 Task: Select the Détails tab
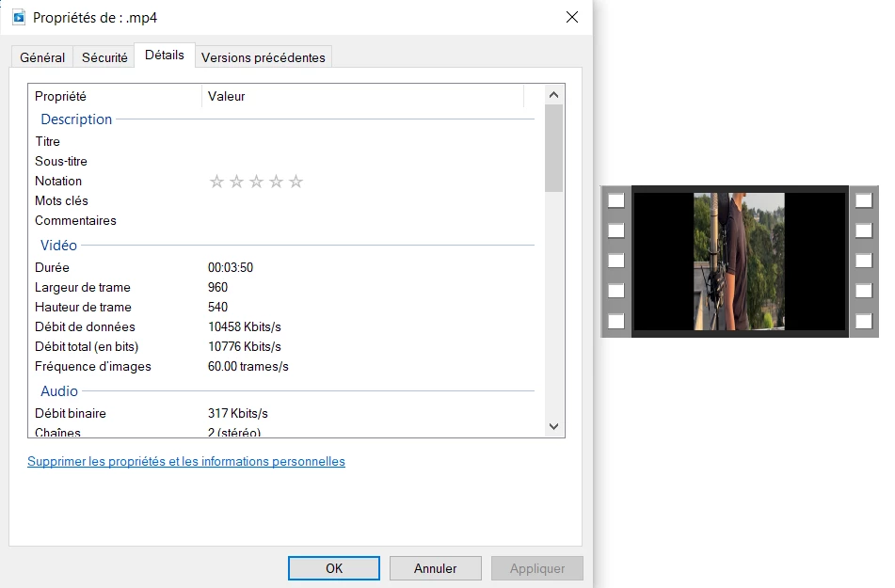[x=165, y=56]
